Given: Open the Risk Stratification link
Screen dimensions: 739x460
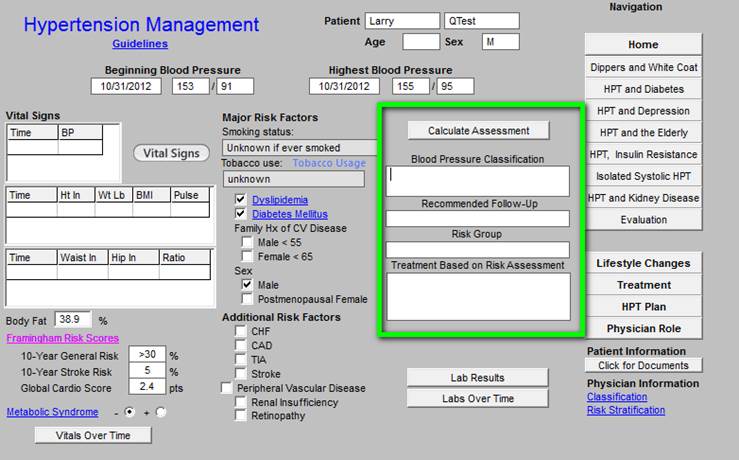Looking at the screenshot, I should click(625, 410).
